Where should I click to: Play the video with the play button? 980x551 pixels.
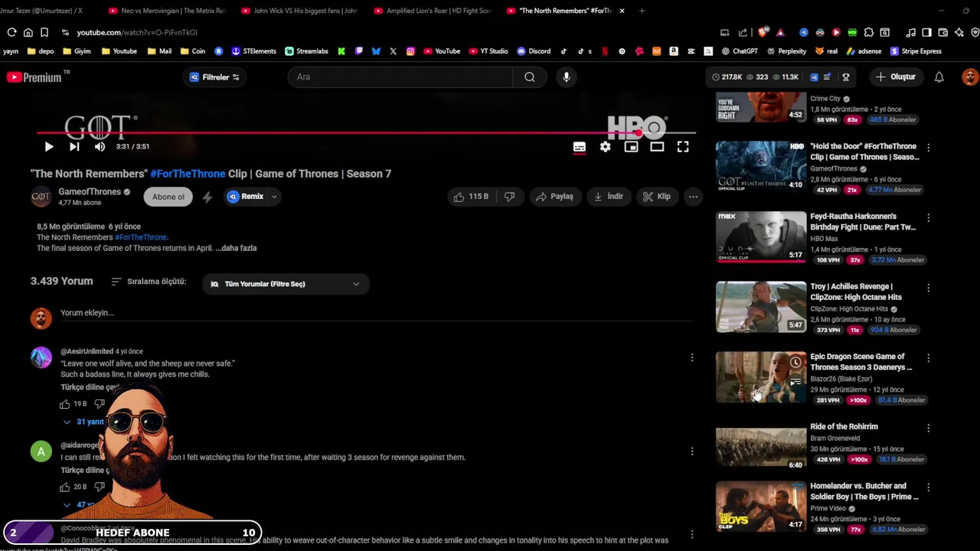point(48,146)
